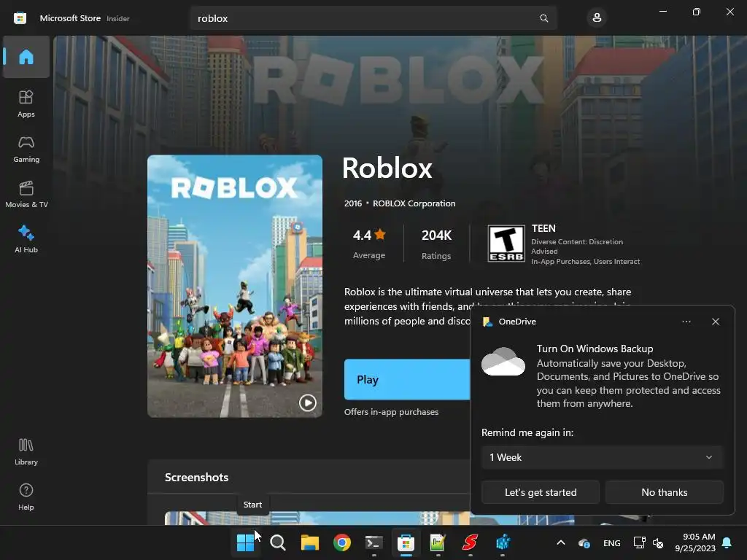Open the Gaming section
Image resolution: width=747 pixels, height=560 pixels.
(x=26, y=149)
